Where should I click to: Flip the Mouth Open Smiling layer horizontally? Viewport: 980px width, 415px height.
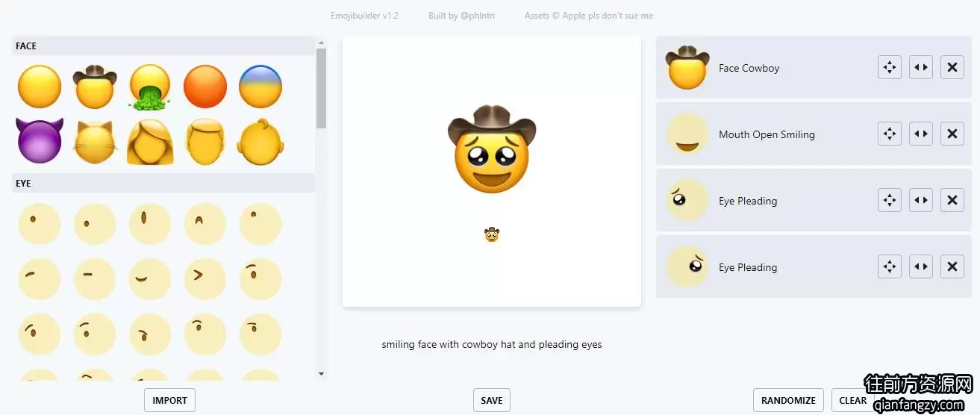point(921,134)
